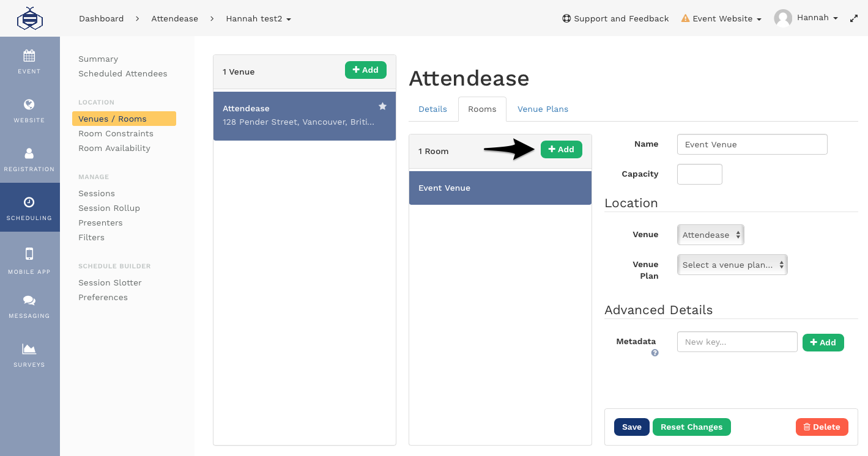This screenshot has width=868, height=456.
Task: Select the Scheduling icon in the sidebar
Action: (29, 207)
